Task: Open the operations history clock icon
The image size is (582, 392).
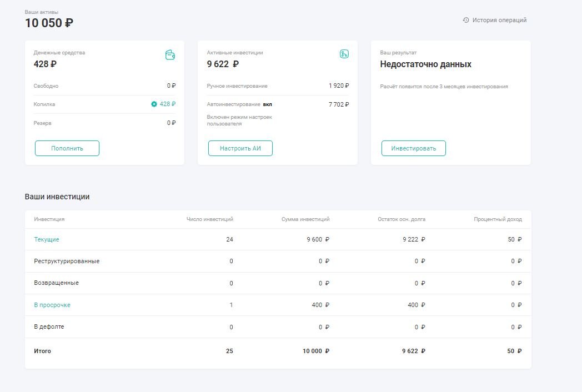Action: click(466, 20)
